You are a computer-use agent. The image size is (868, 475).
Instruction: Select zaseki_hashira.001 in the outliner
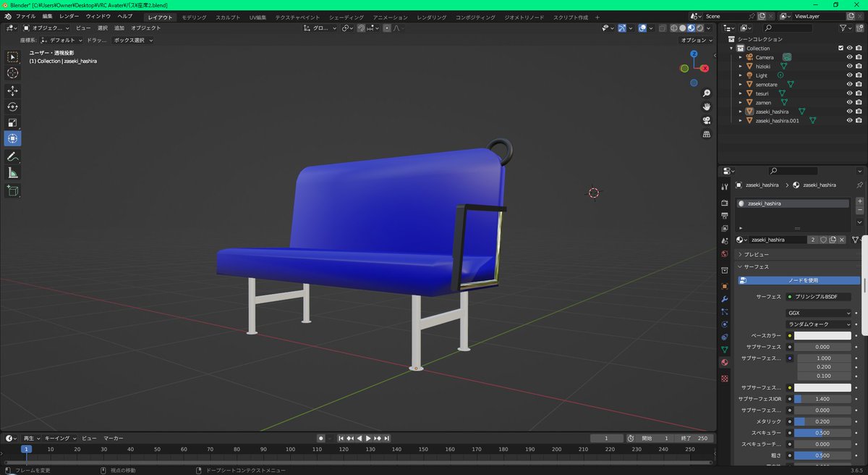(777, 121)
